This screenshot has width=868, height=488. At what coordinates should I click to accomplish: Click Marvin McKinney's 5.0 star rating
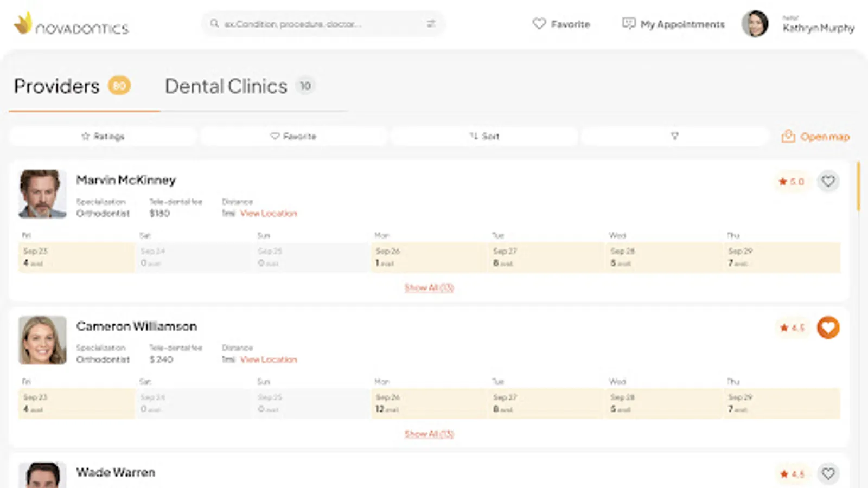click(x=792, y=182)
